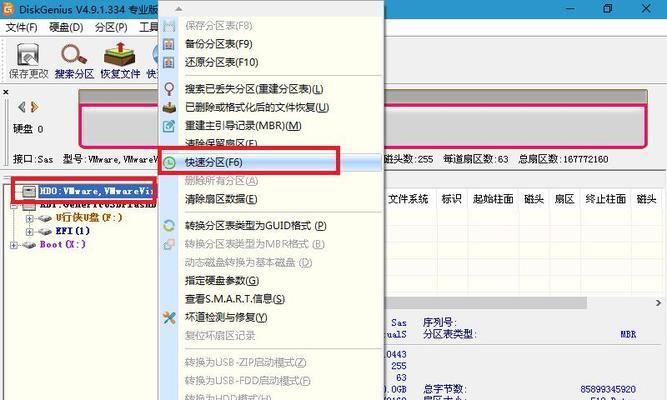Choose 转换为USB-FDD启动模式(F) entry
The width and height of the screenshot is (667, 400).
click(x=248, y=381)
